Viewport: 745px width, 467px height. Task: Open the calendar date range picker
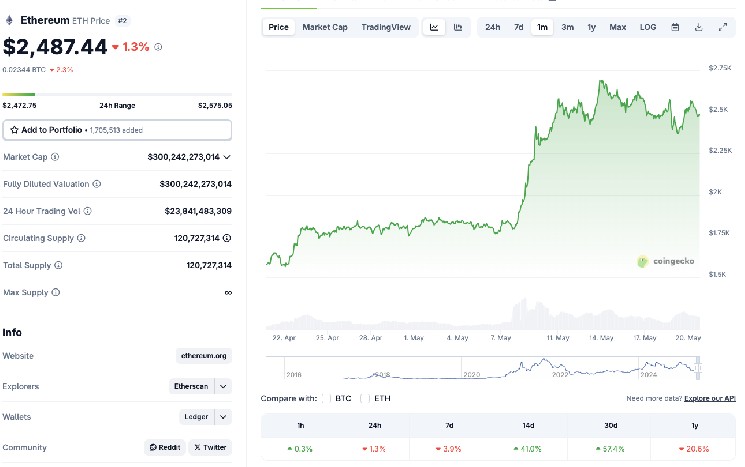click(675, 27)
